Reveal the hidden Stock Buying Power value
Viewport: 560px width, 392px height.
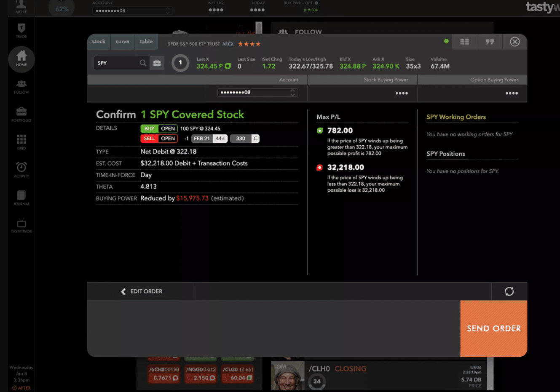(x=402, y=93)
